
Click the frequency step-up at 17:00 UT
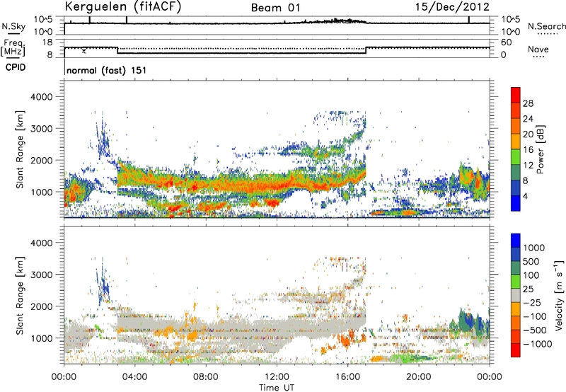366,50
